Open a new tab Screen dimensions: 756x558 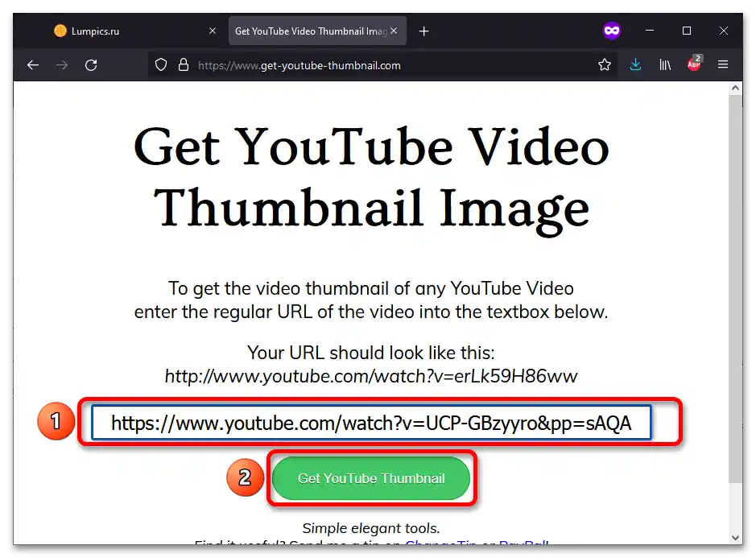(x=423, y=31)
